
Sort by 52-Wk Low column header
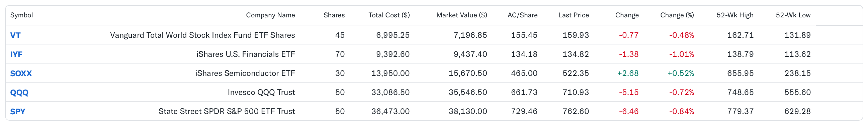[x=793, y=15]
